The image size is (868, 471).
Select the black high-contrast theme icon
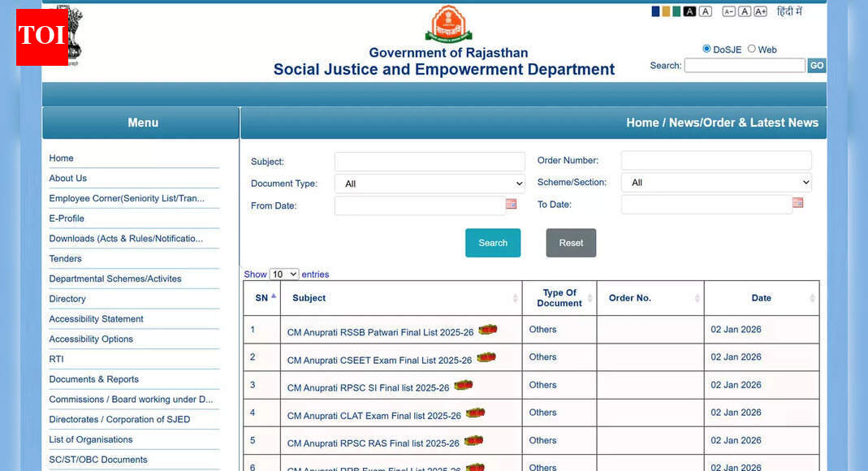click(x=689, y=11)
